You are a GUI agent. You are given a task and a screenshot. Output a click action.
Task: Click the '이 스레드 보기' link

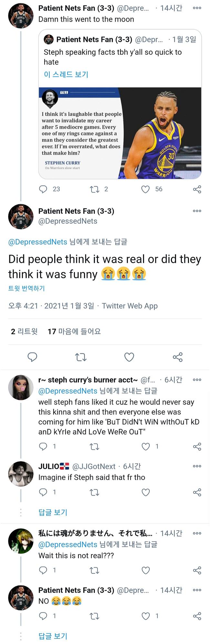pyautogui.click(x=66, y=75)
